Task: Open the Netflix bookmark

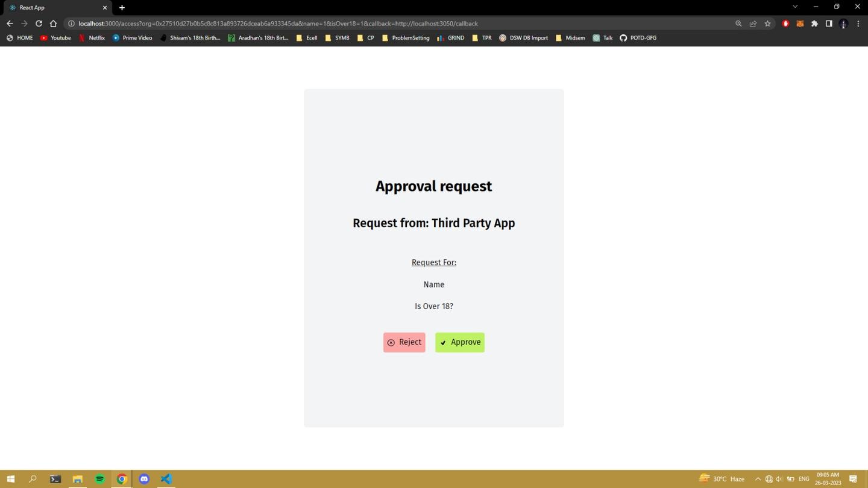Action: click(92, 37)
